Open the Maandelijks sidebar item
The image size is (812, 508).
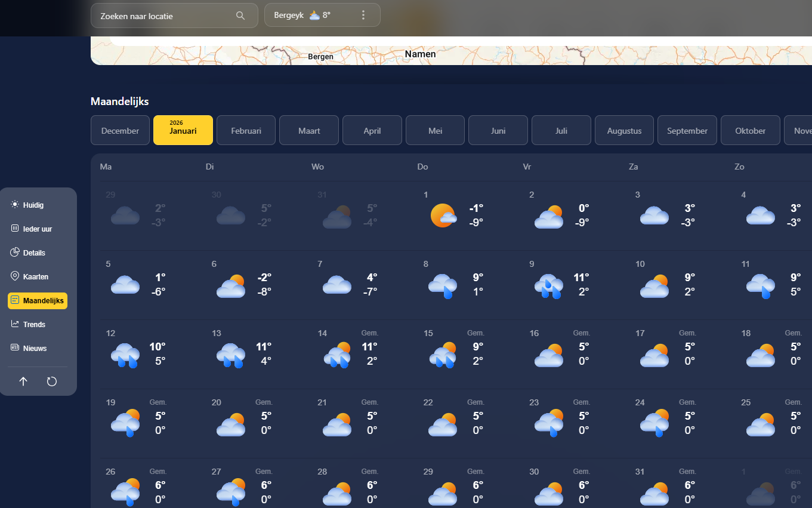click(x=38, y=300)
